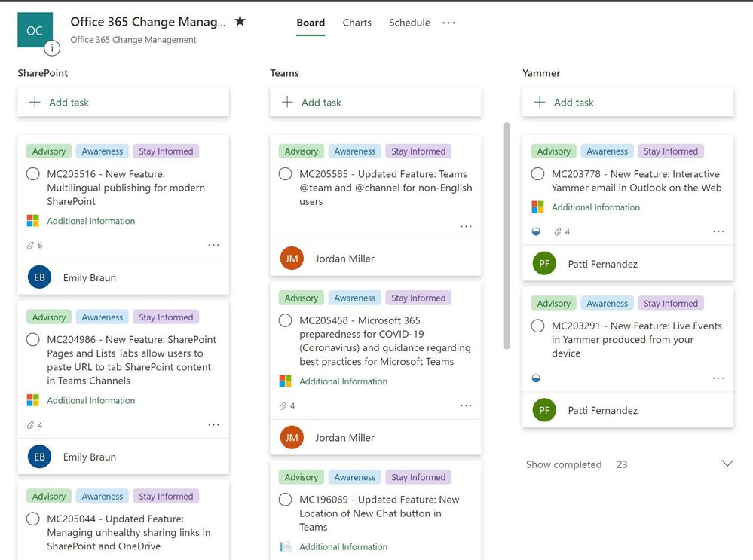Open more options on MC205585 card

[x=466, y=226]
